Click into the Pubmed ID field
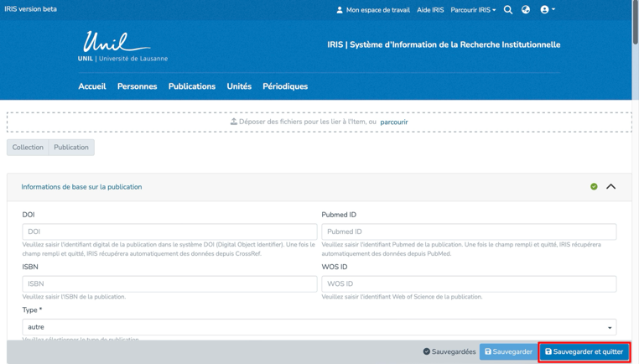 point(469,231)
